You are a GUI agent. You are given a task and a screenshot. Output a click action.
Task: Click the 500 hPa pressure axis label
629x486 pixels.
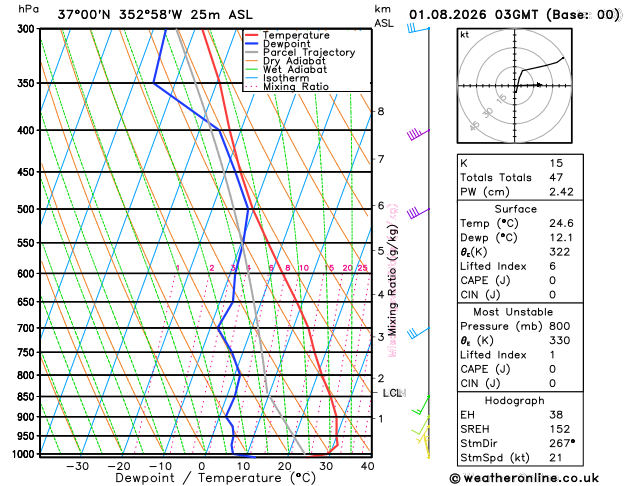pyautogui.click(x=27, y=209)
